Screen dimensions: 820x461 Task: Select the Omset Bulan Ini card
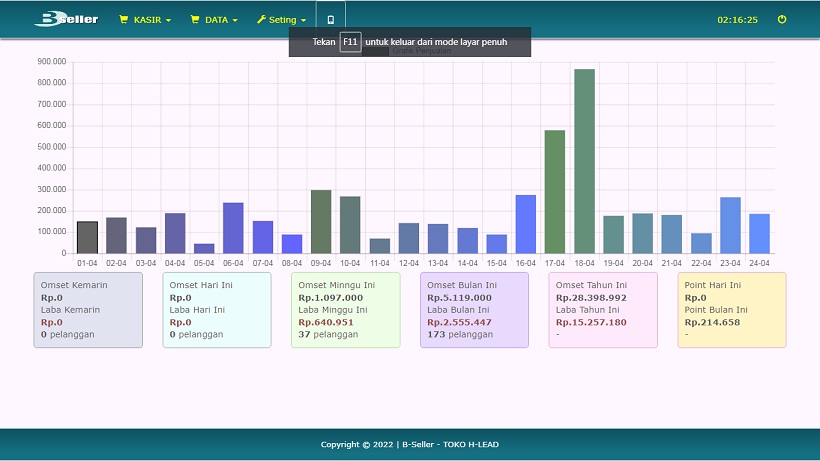[474, 310]
